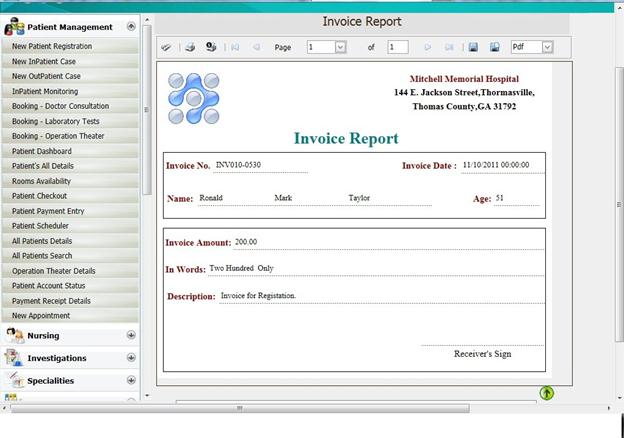Open New Patient Registration

click(52, 46)
